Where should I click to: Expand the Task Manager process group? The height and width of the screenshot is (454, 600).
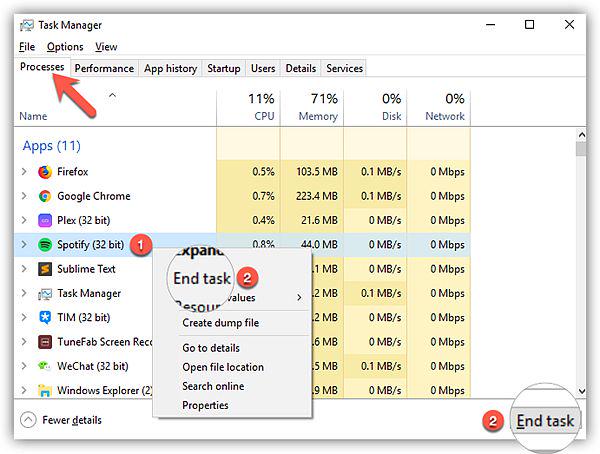pos(24,293)
